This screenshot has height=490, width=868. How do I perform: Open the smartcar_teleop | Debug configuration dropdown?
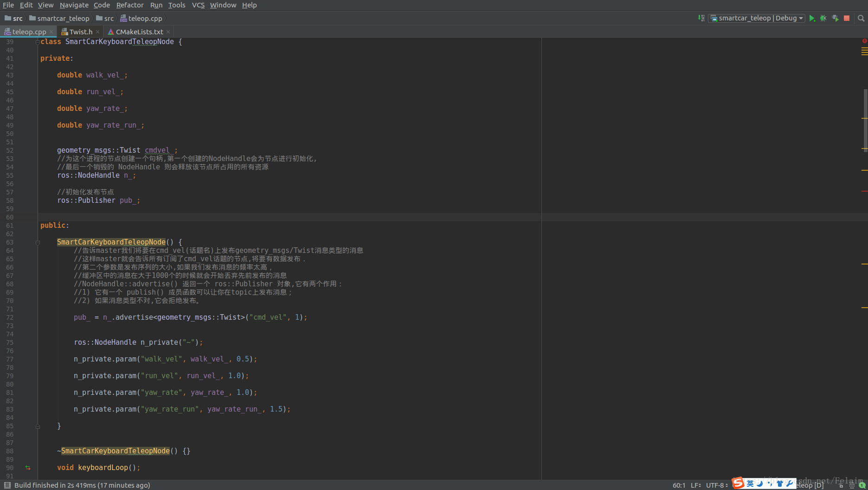pyautogui.click(x=757, y=18)
